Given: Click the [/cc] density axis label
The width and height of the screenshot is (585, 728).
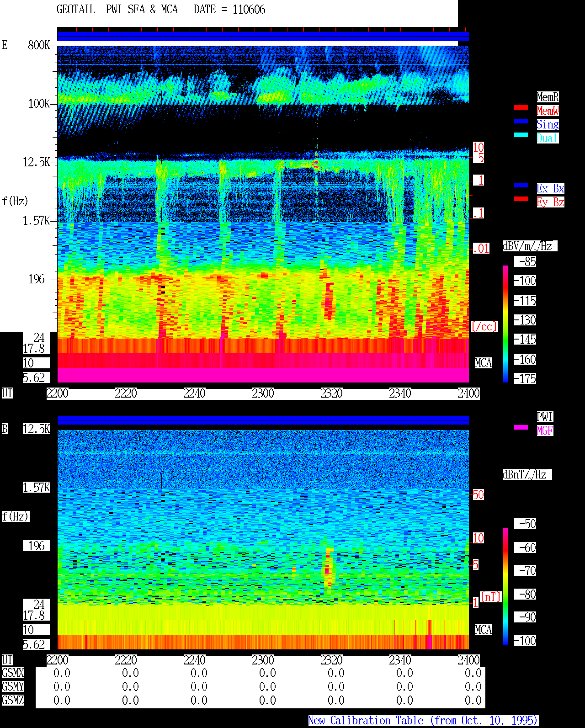Looking at the screenshot, I should point(484,326).
